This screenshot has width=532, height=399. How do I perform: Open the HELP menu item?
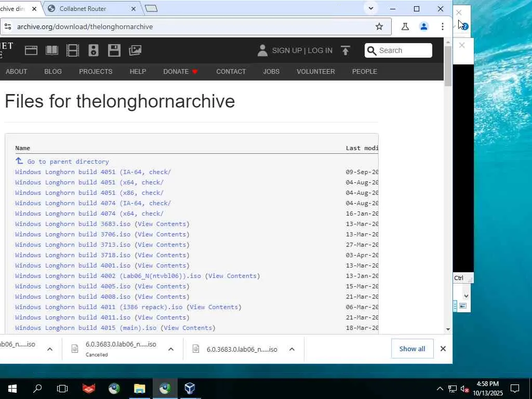point(138,72)
